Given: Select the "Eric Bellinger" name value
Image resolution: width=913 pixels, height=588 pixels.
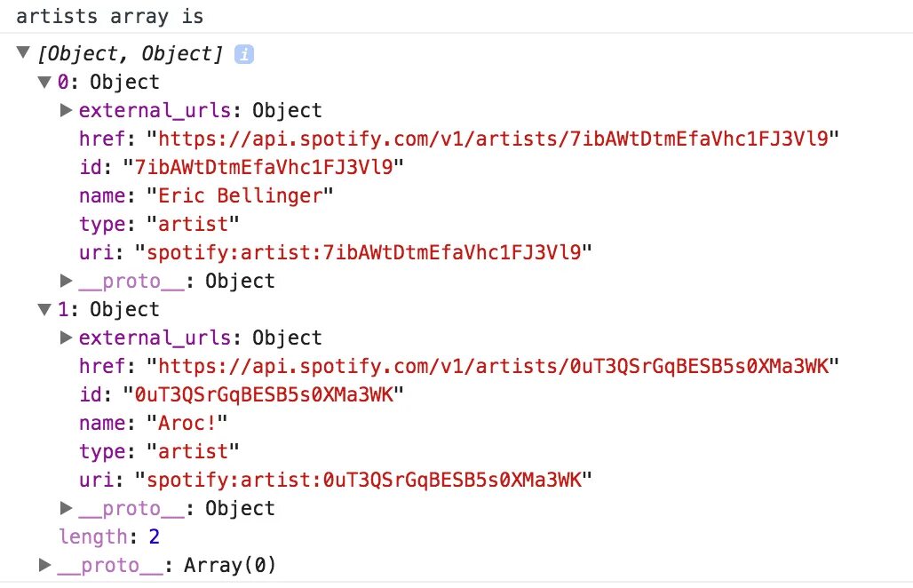Looking at the screenshot, I should coord(240,195).
